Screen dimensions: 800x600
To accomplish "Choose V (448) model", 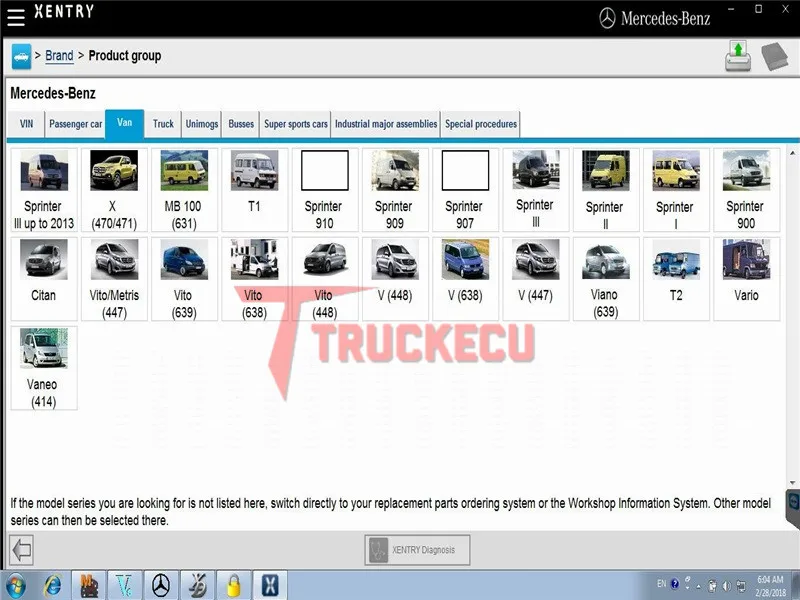I will [x=395, y=279].
